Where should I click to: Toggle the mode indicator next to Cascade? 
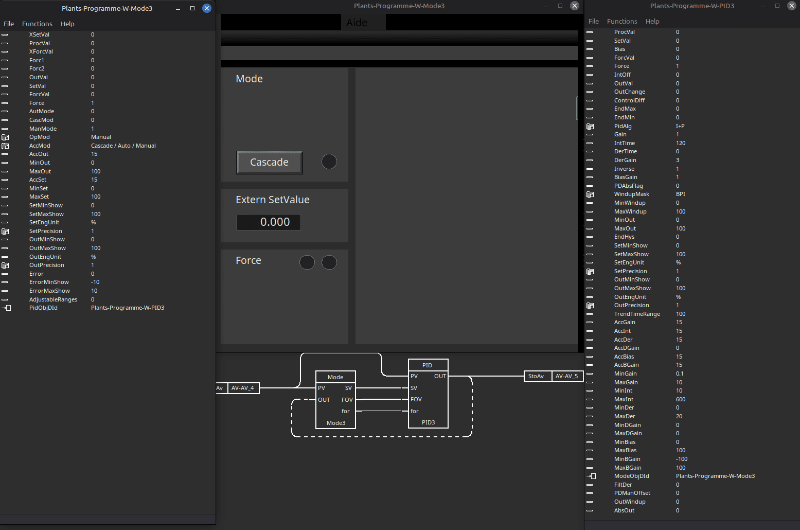click(x=328, y=162)
